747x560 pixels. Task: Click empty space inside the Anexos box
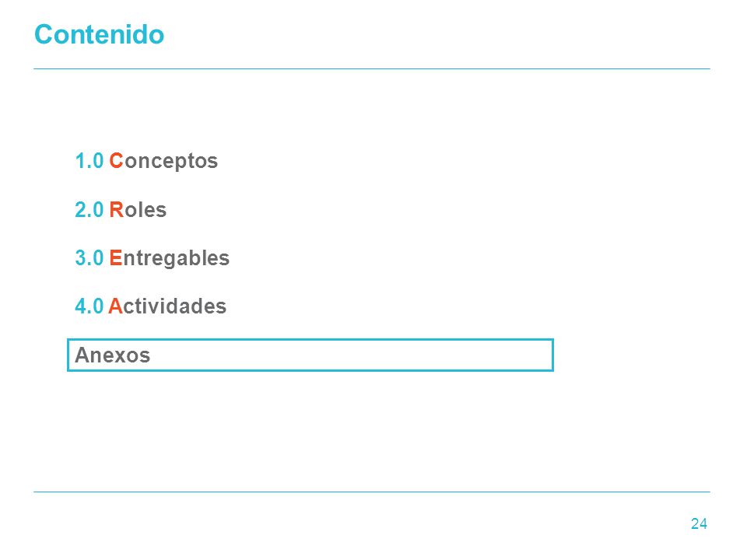[x=352, y=355]
